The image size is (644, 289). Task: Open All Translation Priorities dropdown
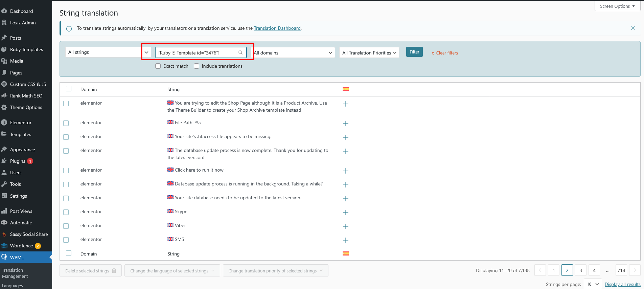(x=369, y=53)
